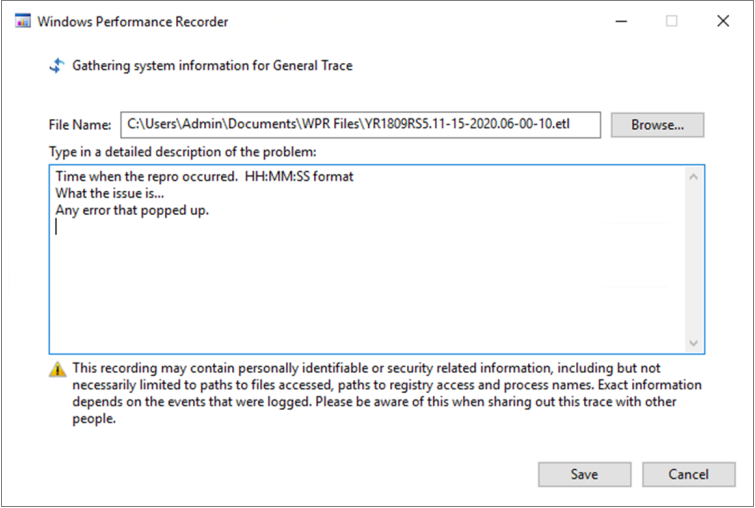This screenshot has width=755, height=508.
Task: Click the greyed-out maximize window button
Action: (x=671, y=21)
